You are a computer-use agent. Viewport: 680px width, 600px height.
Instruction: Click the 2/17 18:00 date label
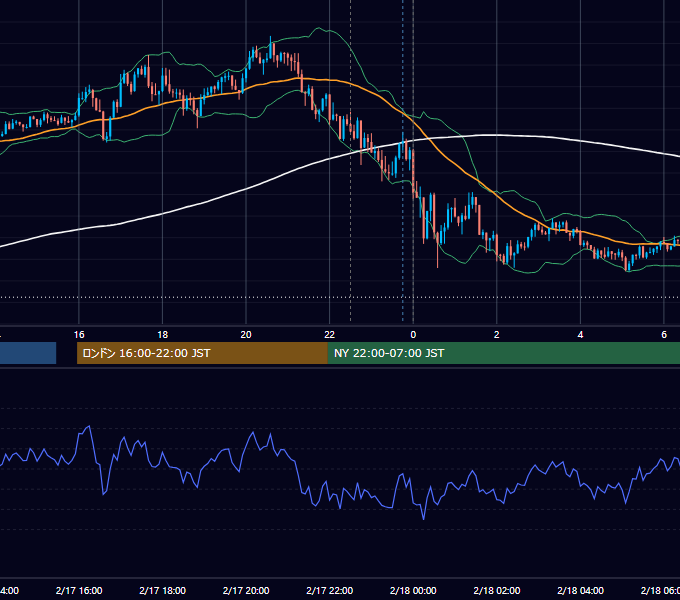pyautogui.click(x=163, y=590)
